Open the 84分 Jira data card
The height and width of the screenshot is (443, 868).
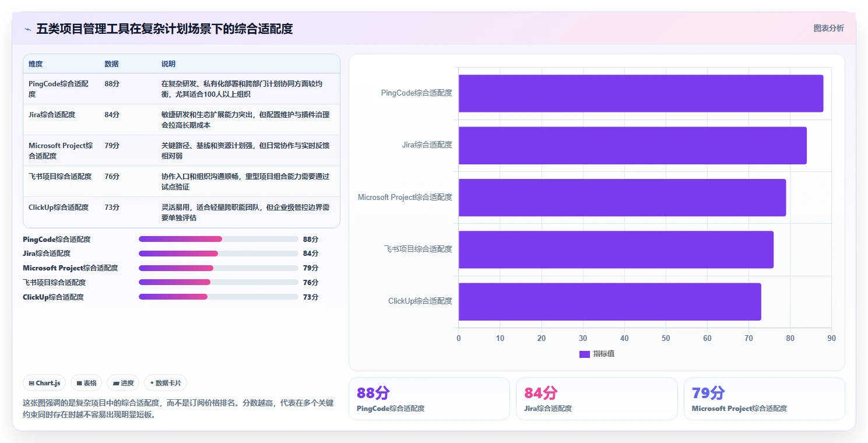pos(597,399)
